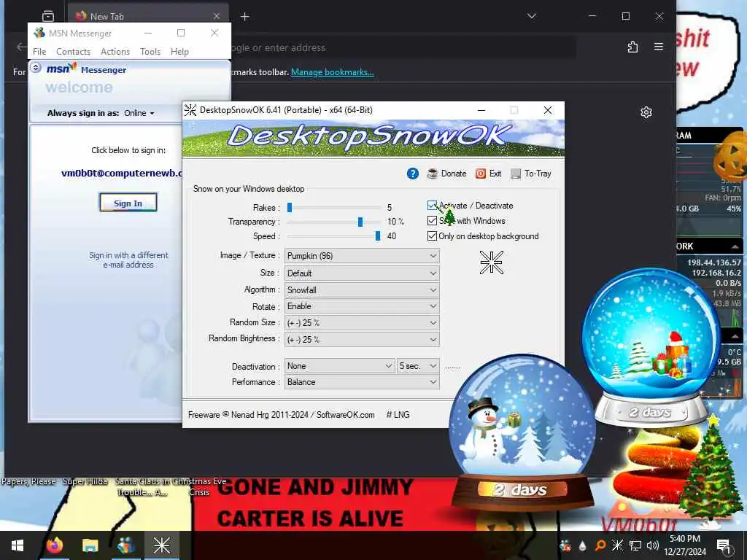Open the volume speaker tray icon
The width and height of the screenshot is (747, 560).
point(653,545)
